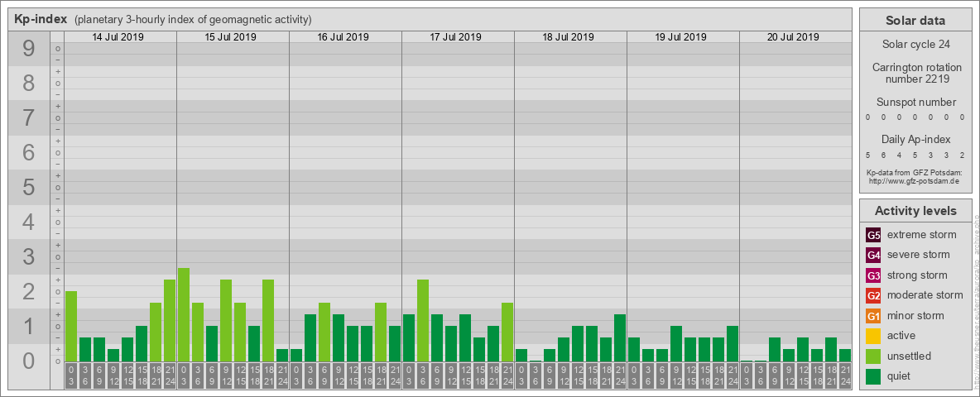
Task: Click the 'Sunspot number' label
Action: pos(916,103)
